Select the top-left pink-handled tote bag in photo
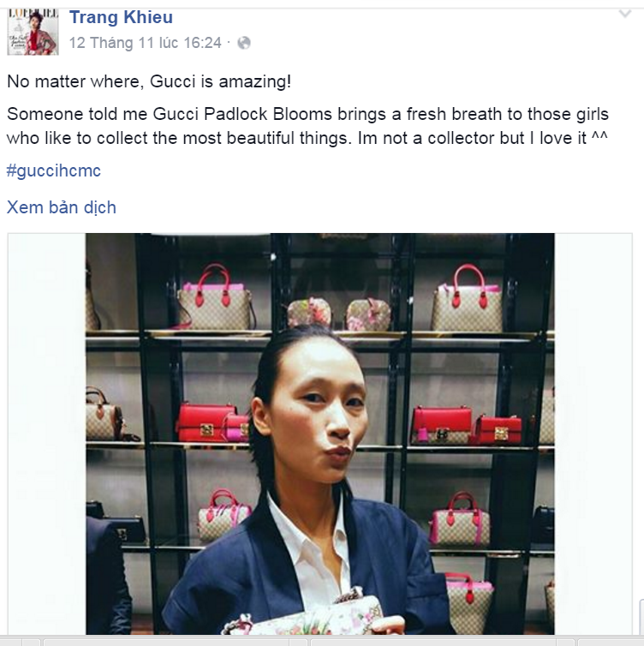 [215, 297]
